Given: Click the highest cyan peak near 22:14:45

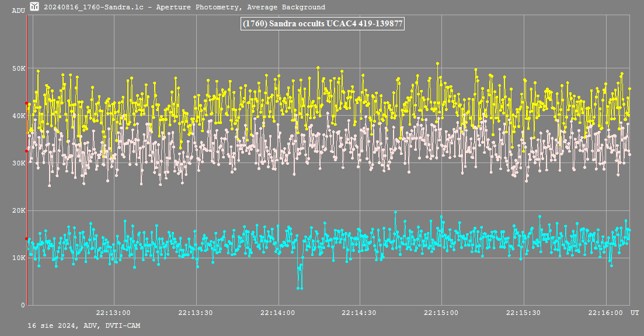Looking at the screenshot, I should coord(395,212).
